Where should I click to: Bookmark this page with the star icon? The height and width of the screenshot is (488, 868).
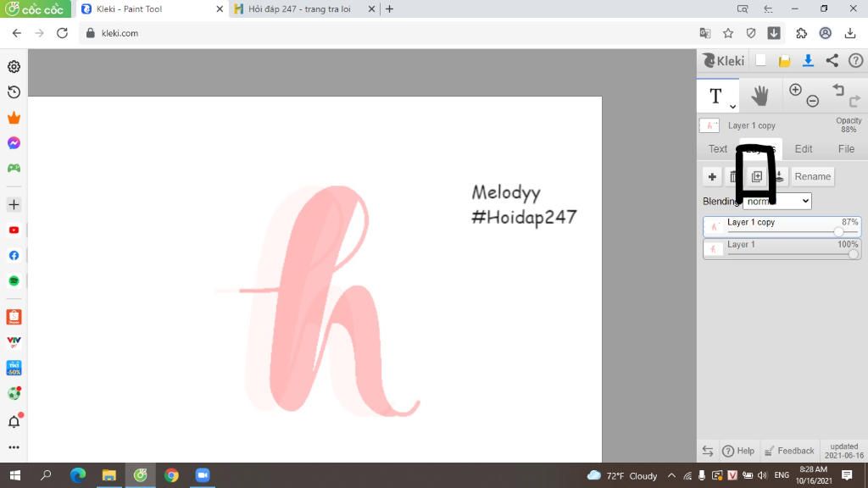728,33
